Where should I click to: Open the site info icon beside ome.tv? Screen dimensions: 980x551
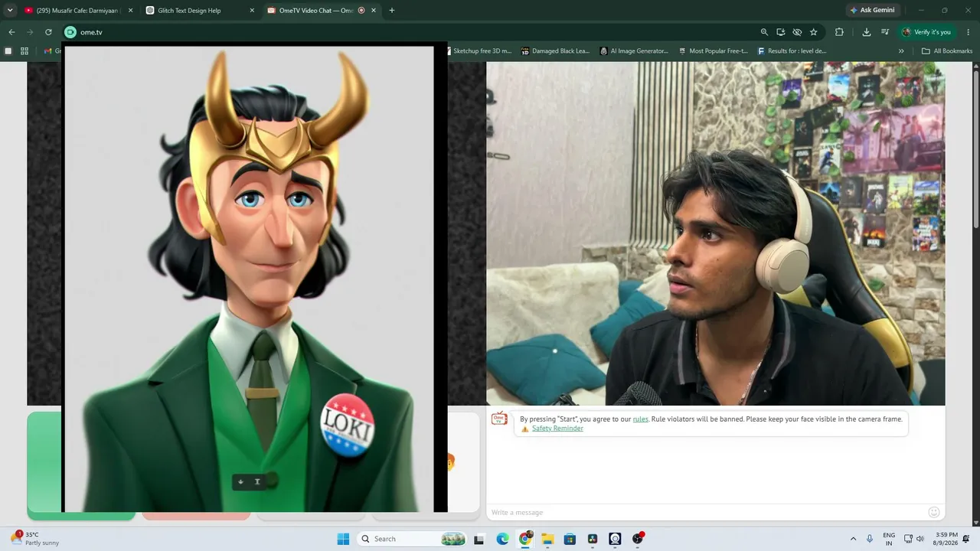pyautogui.click(x=70, y=32)
